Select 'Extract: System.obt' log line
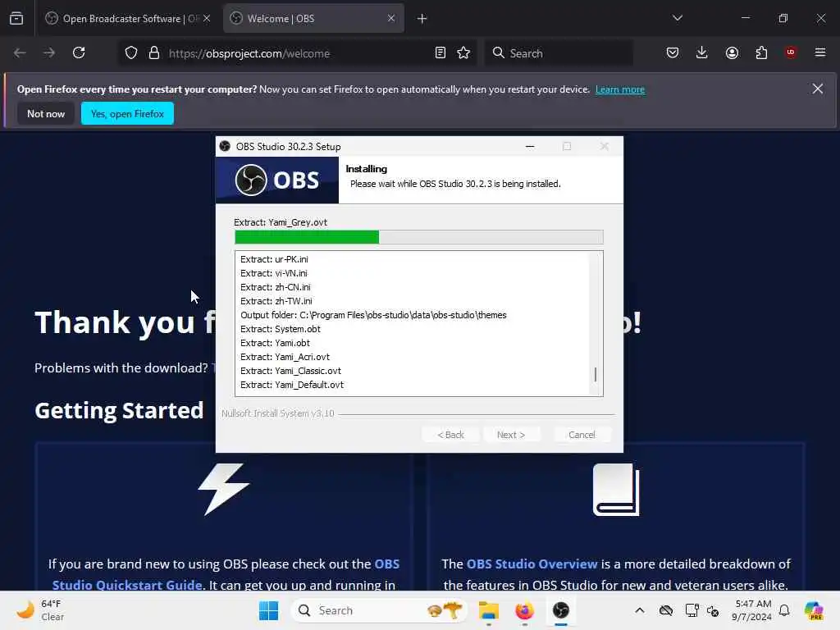This screenshot has width=840, height=630. point(281,329)
